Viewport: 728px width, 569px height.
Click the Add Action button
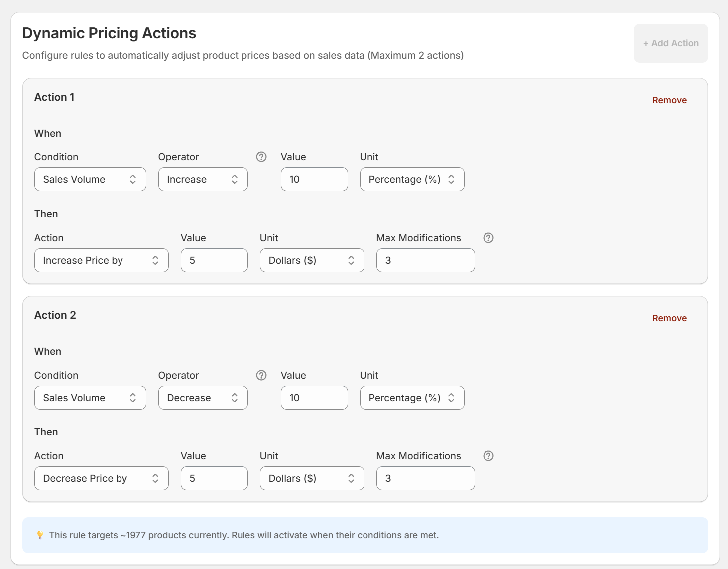click(671, 43)
